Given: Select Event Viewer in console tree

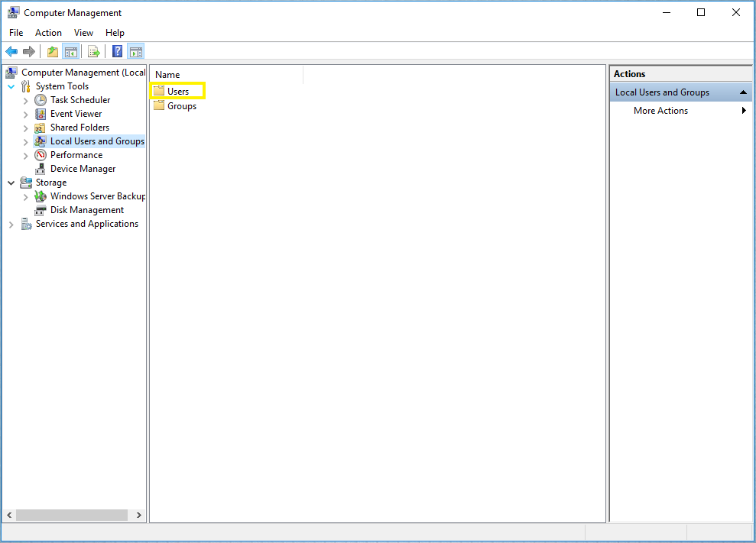Looking at the screenshot, I should (76, 114).
